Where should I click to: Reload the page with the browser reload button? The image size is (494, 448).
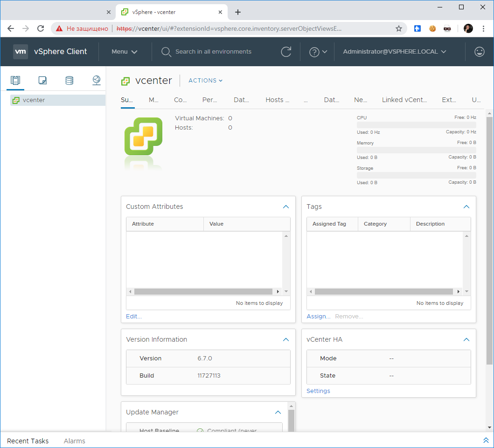[41, 28]
